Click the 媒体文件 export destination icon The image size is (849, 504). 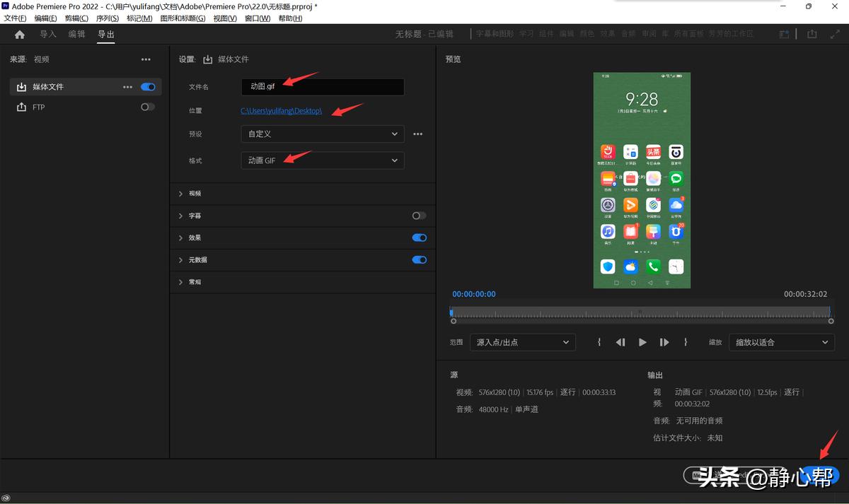point(21,87)
